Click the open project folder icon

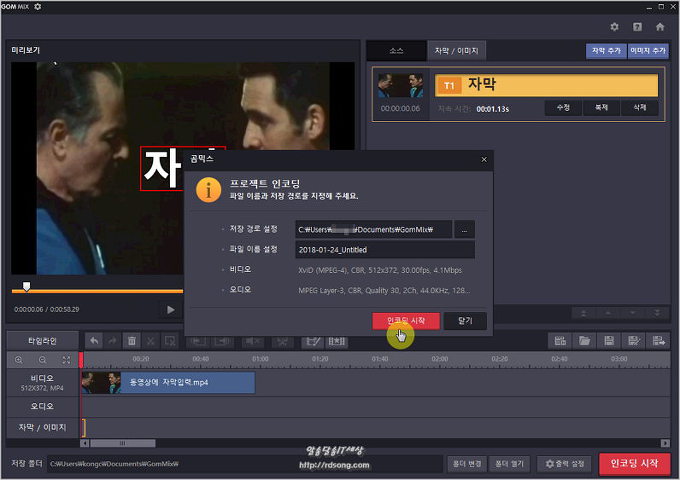[586, 341]
